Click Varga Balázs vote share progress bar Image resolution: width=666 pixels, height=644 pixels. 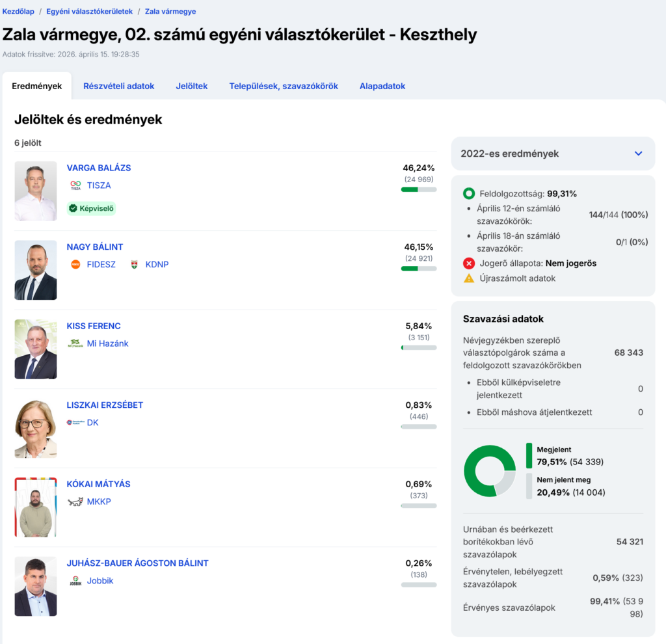coord(419,189)
